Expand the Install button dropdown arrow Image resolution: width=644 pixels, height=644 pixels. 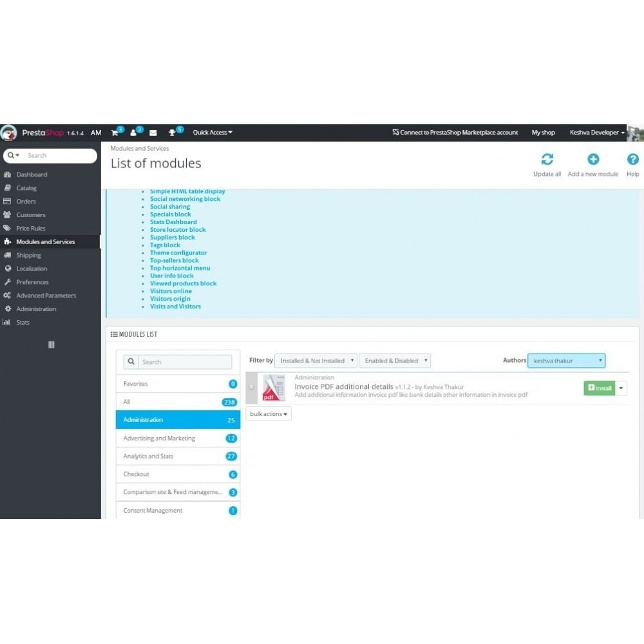[621, 388]
